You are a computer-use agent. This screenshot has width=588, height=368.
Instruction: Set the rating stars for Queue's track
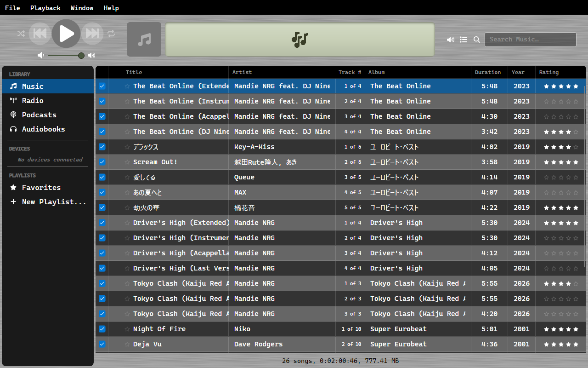coord(561,177)
